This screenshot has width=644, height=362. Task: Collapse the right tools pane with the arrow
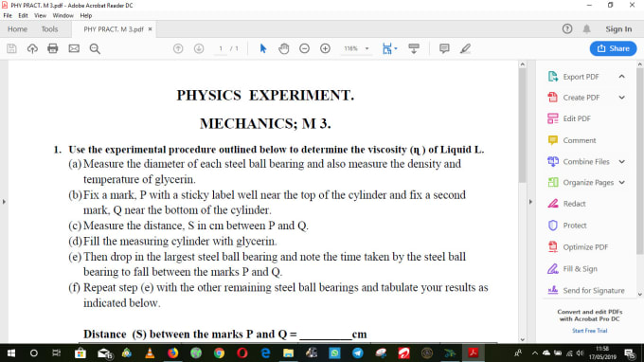point(530,202)
